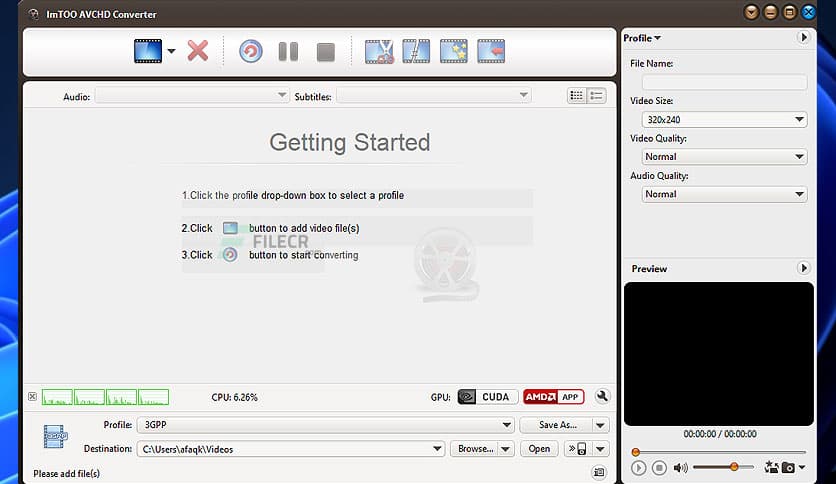Image resolution: width=836 pixels, height=484 pixels.
Task: Click the 'Getting Started' heading
Action: point(350,142)
